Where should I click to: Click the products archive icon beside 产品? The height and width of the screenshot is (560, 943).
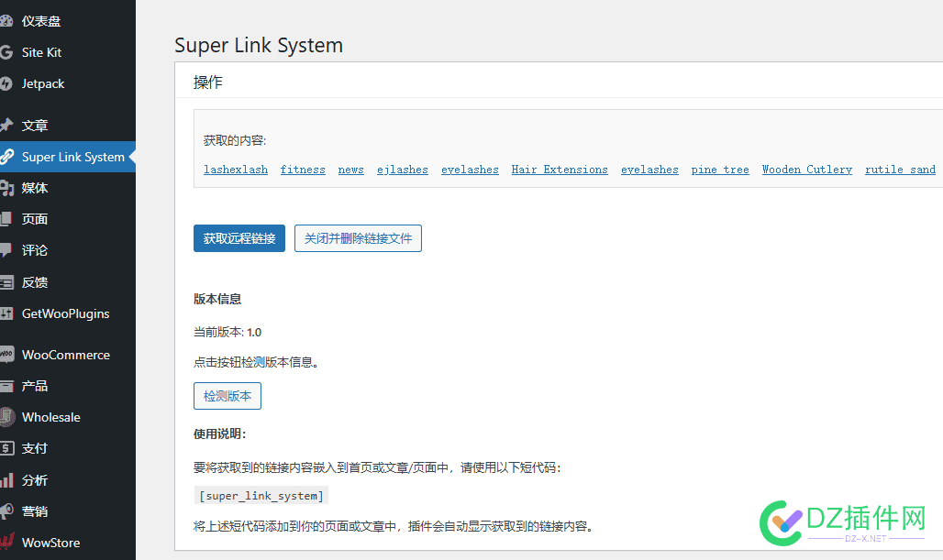pos(6,386)
